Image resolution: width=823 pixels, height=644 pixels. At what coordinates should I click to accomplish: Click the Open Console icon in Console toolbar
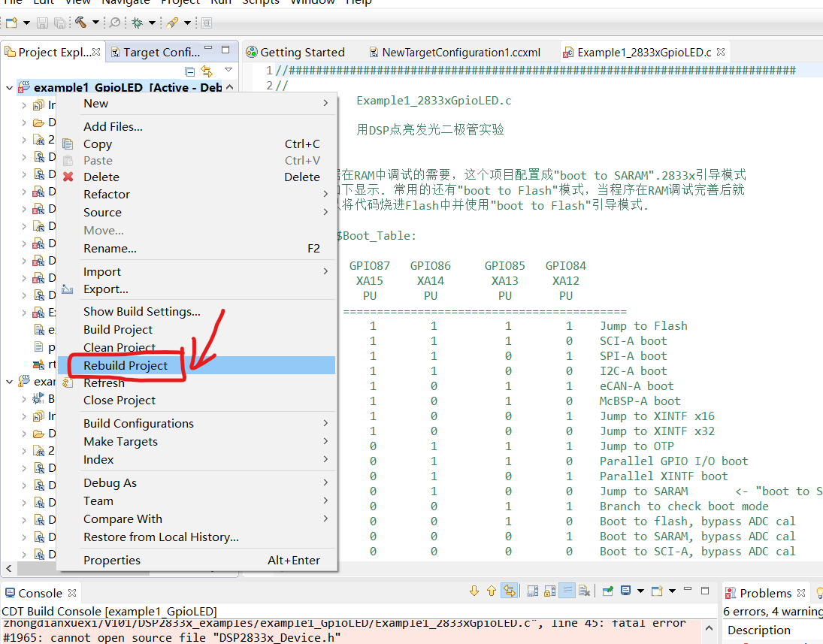tap(657, 591)
